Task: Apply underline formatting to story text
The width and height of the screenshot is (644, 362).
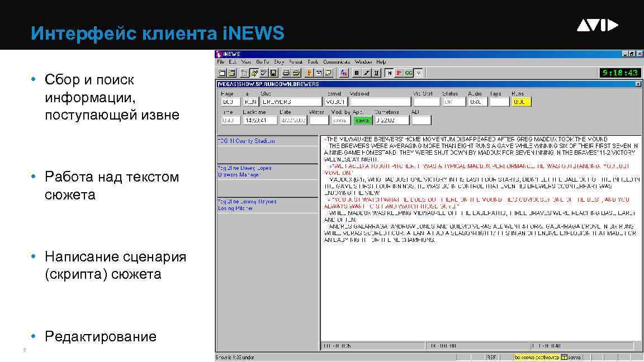Action: 376,73
